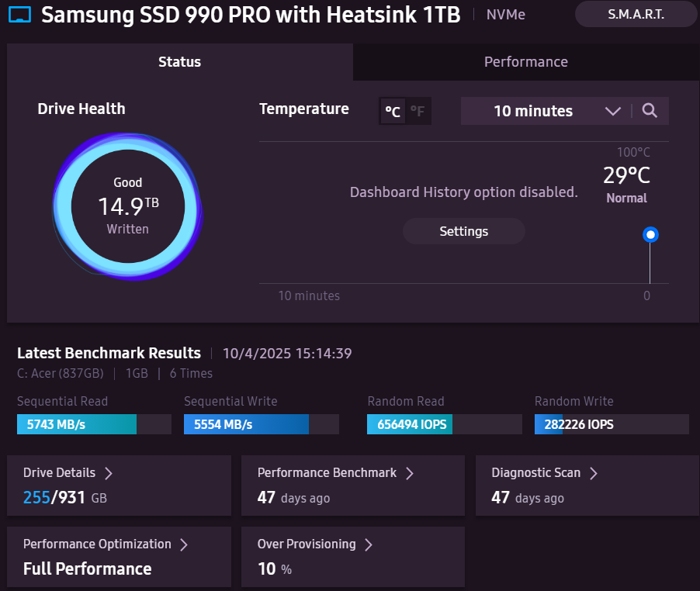The height and width of the screenshot is (591, 700).
Task: Click the temperature graph data point marker
Action: pos(650,234)
